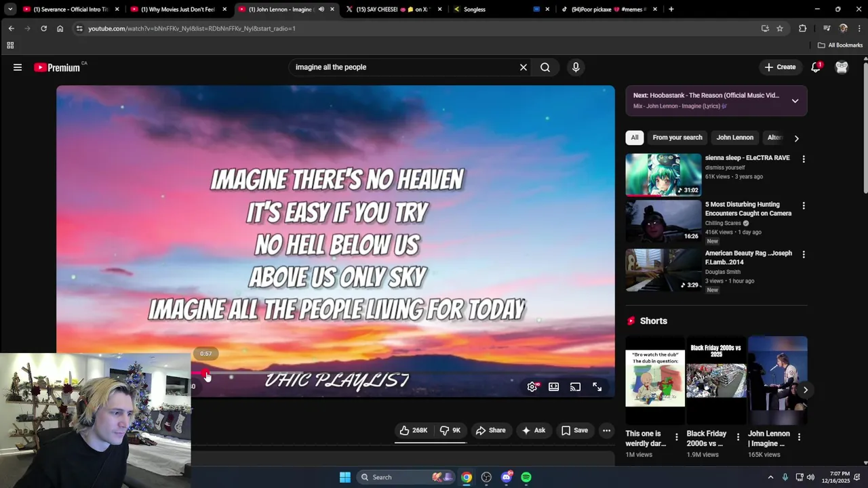Bookmark this page with star
868x488 pixels.
[780, 28]
